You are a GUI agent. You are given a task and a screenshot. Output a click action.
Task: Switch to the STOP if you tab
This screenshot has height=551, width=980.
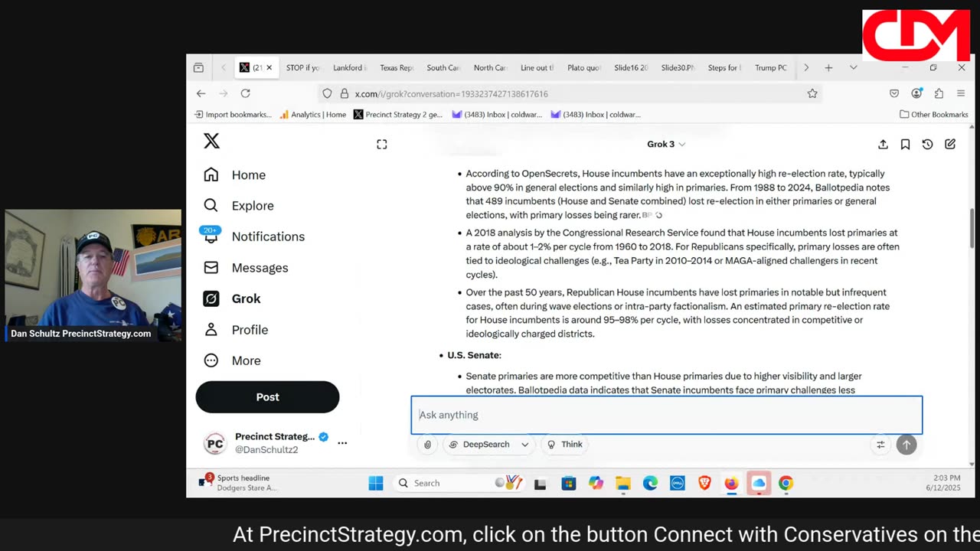[303, 68]
